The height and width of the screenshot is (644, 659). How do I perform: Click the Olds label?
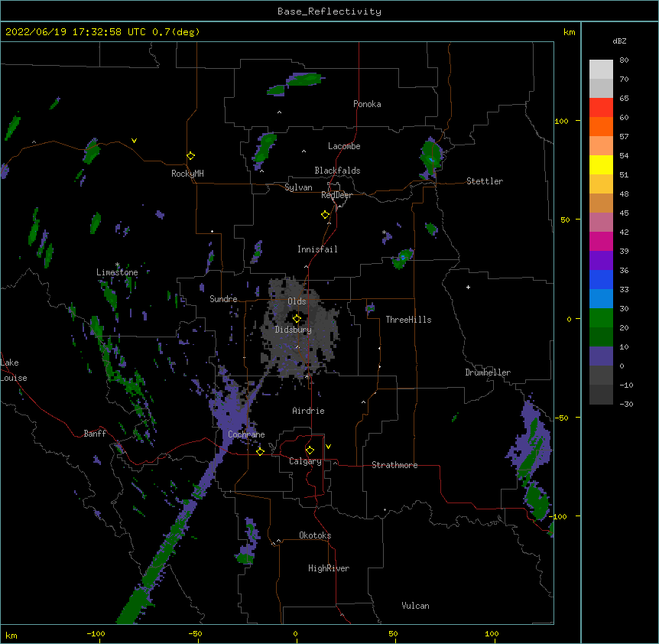(297, 301)
